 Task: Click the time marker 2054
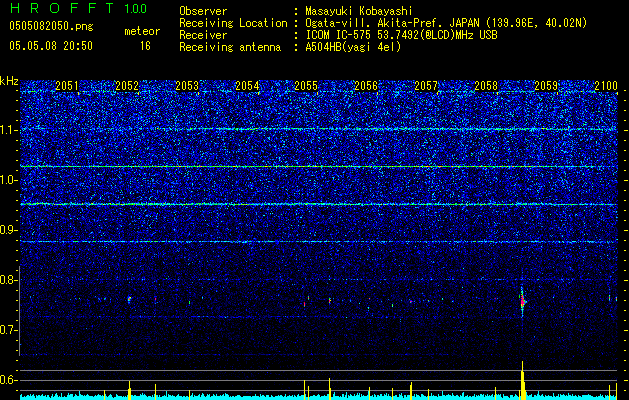pos(247,86)
